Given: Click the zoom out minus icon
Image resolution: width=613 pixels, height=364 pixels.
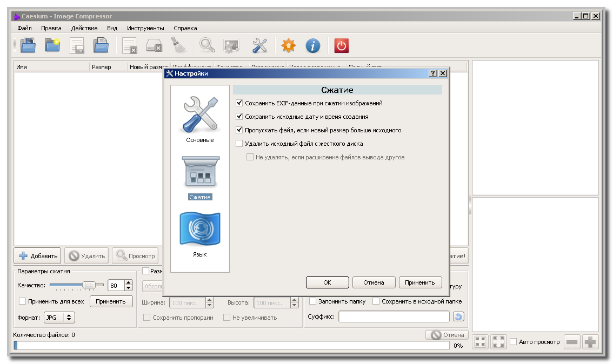Looking at the screenshot, I should (x=571, y=342).
